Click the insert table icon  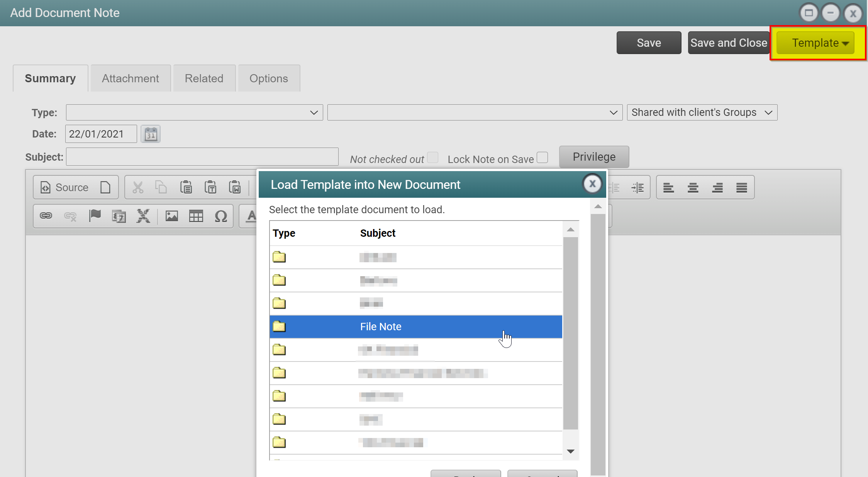196,216
